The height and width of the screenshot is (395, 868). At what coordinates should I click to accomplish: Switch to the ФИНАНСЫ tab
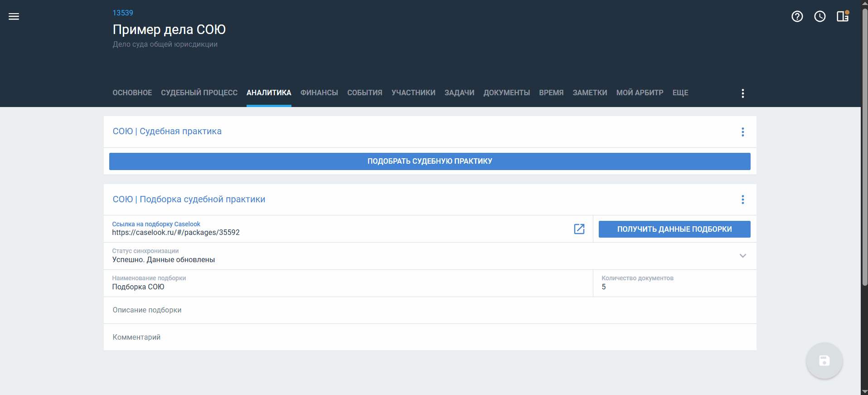pos(319,93)
